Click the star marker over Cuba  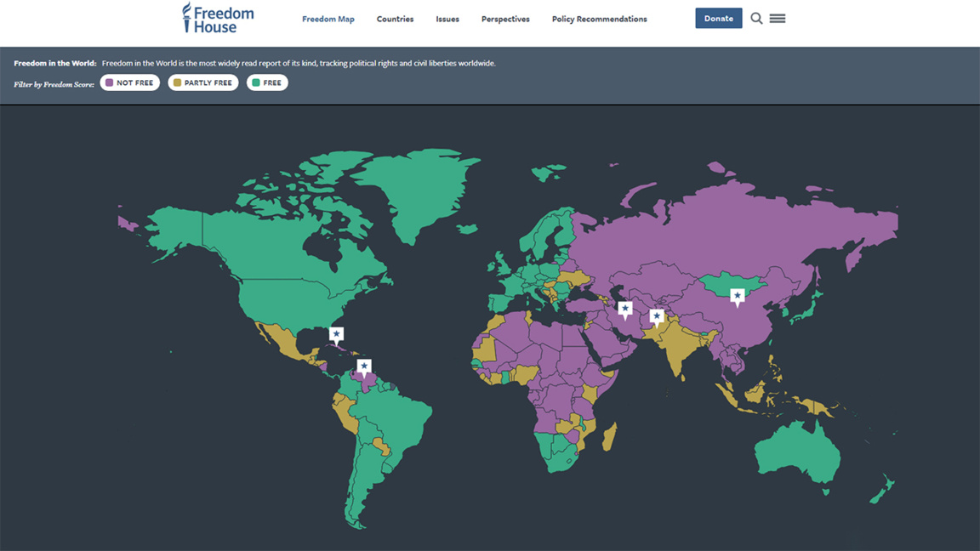pyautogui.click(x=337, y=334)
